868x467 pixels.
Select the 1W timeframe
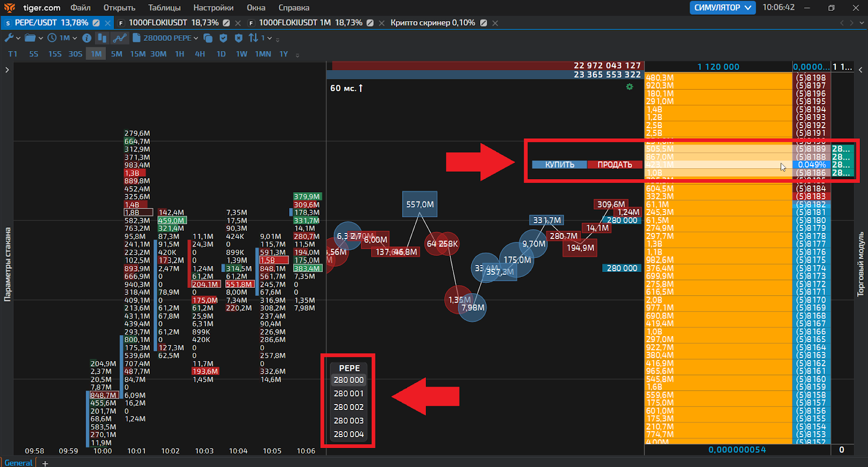click(x=241, y=54)
